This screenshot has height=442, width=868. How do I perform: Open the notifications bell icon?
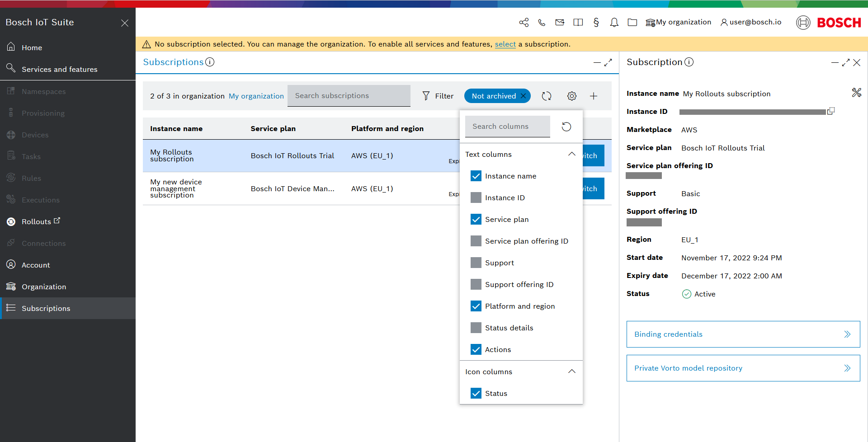614,22
